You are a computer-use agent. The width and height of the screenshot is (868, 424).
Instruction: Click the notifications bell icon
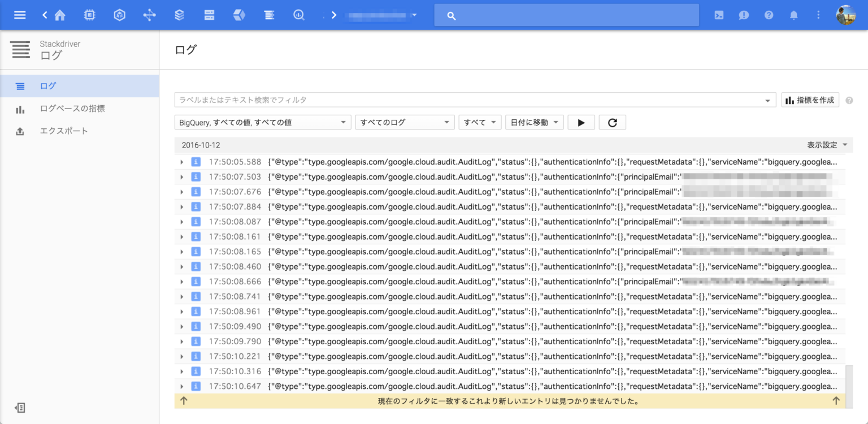[794, 15]
